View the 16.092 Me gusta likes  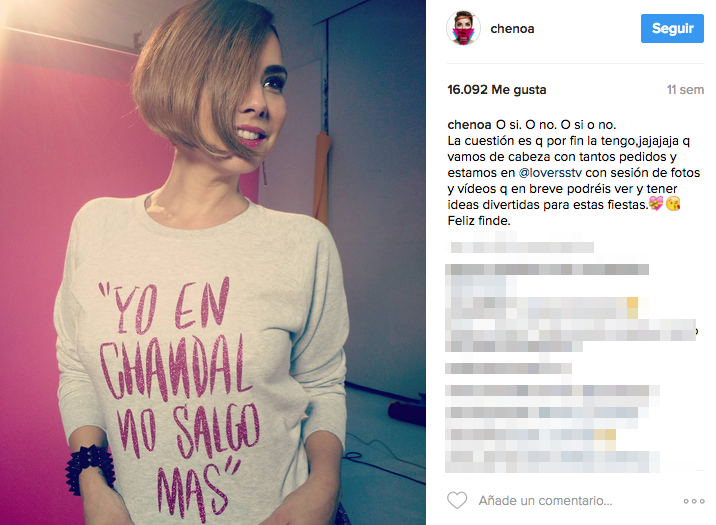[497, 89]
